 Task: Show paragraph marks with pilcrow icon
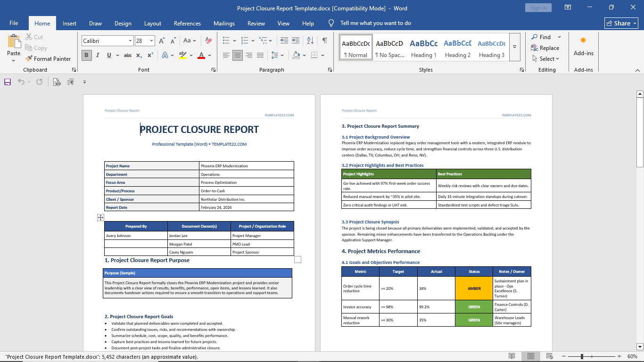(325, 41)
